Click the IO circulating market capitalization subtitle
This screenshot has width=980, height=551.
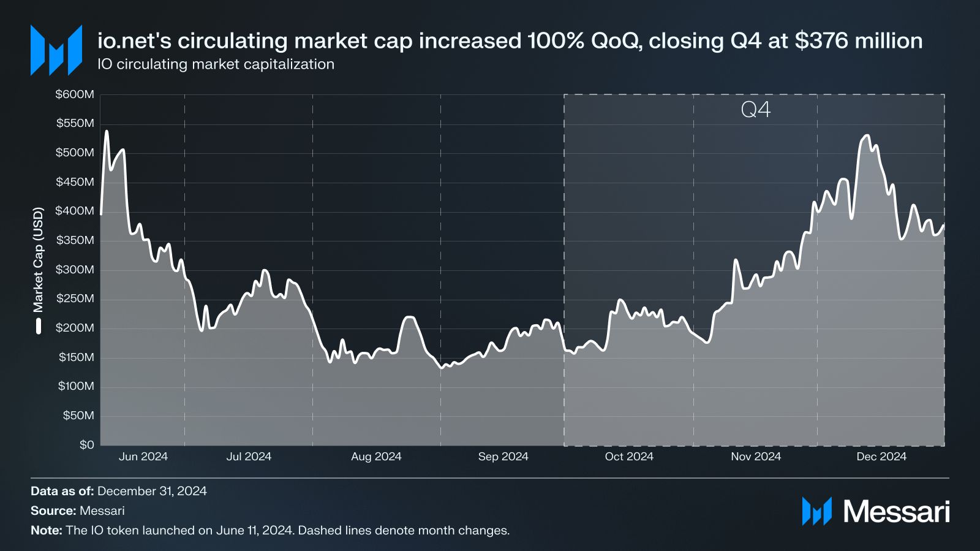[x=216, y=64]
